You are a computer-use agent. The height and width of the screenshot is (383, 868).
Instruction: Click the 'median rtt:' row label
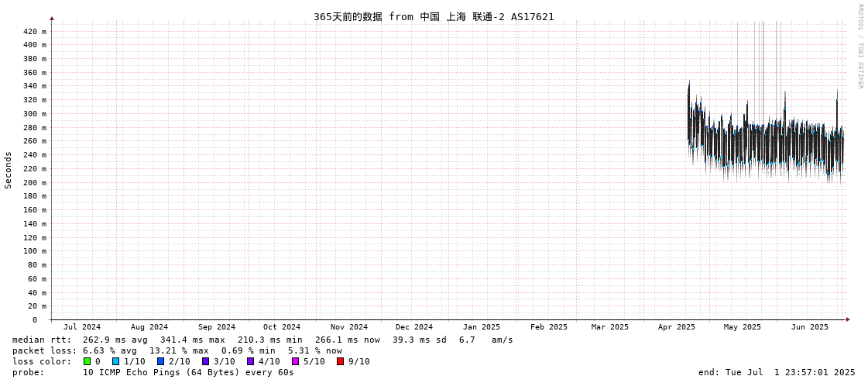(x=42, y=340)
